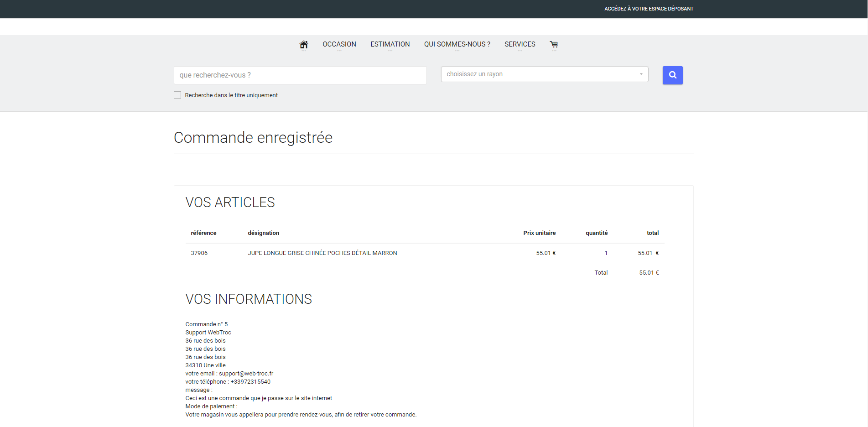Select 'JUPE LONGUE GRISE CHINÉE POCHES DÉTAIL MARRON'
868x427 pixels.
[x=322, y=253]
